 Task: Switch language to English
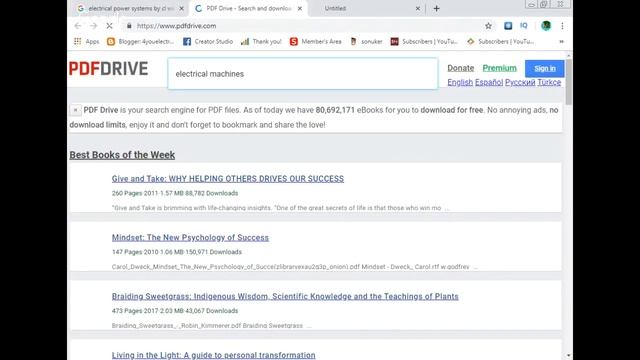[x=460, y=82]
